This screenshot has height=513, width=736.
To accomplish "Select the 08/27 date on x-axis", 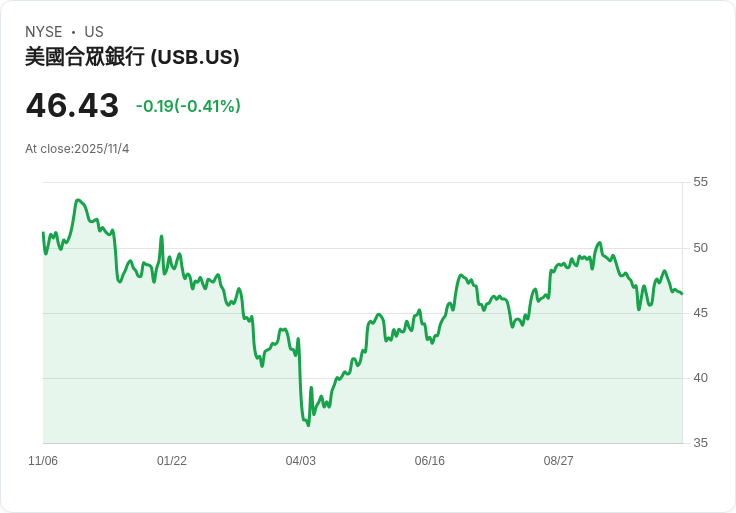I will click(559, 461).
